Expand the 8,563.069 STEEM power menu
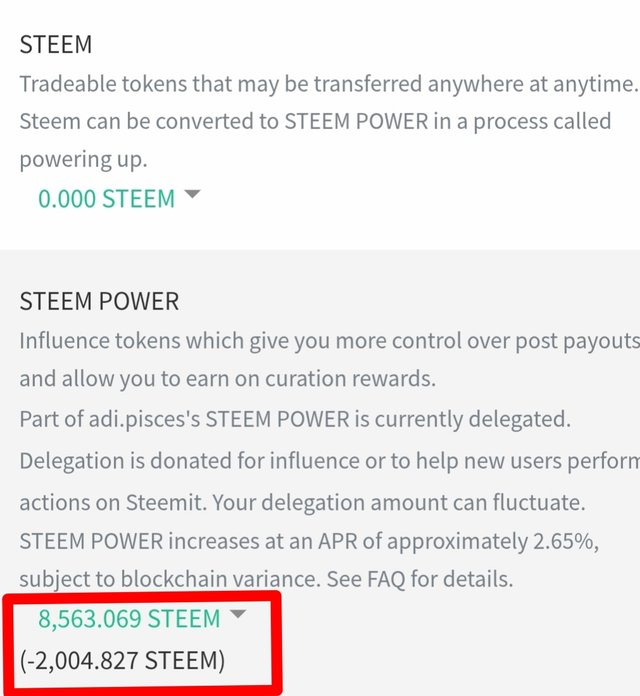This screenshot has height=696, width=640. click(129, 619)
